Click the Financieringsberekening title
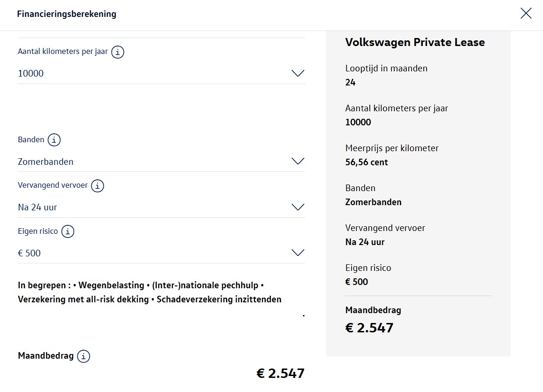Screen dimensions: 543x392 click(67, 14)
